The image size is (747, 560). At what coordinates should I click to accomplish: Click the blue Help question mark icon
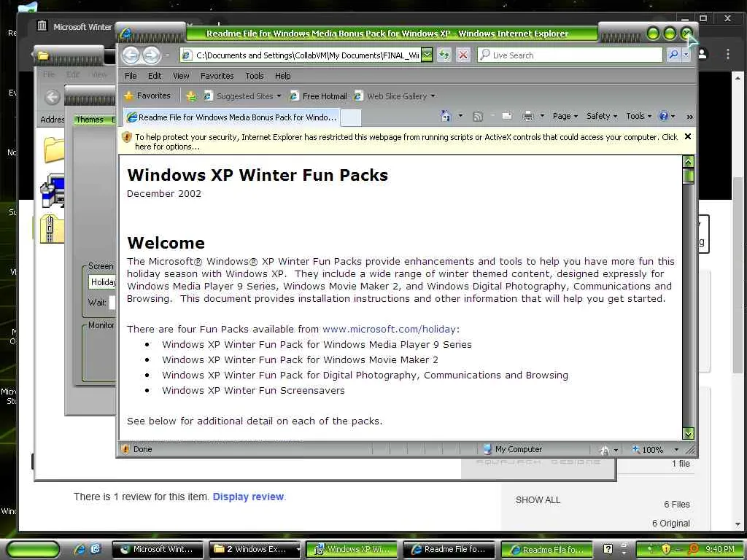[x=663, y=116]
